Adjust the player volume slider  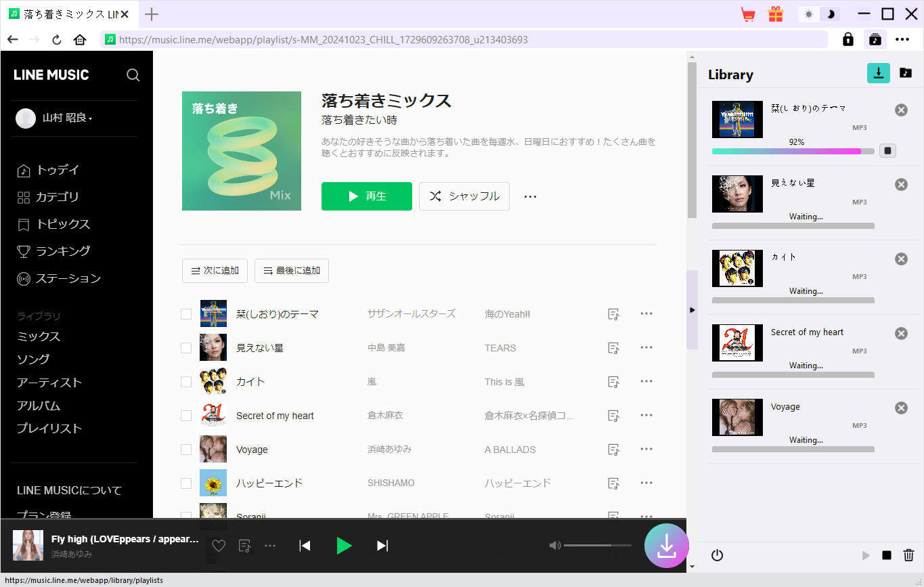click(x=598, y=546)
